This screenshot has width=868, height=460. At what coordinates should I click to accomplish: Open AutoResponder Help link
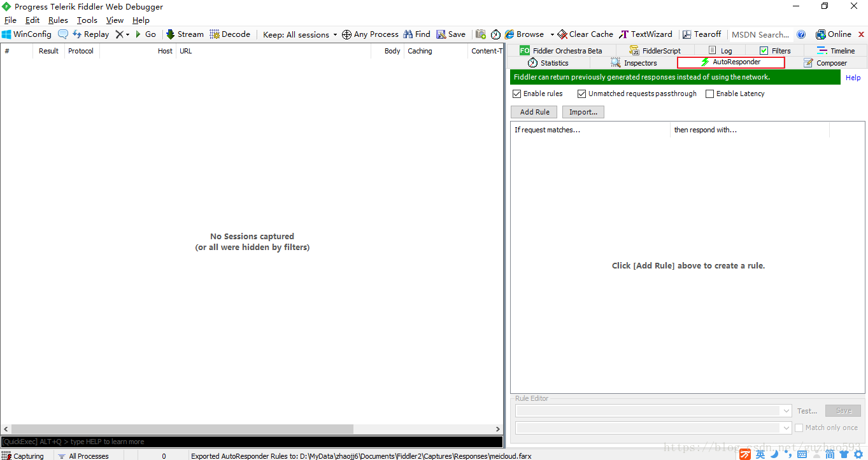[x=853, y=78]
